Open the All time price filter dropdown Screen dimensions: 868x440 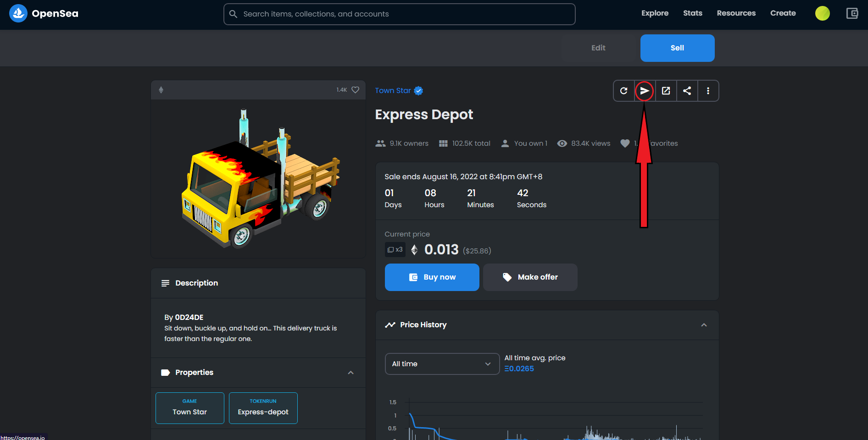[x=442, y=363]
